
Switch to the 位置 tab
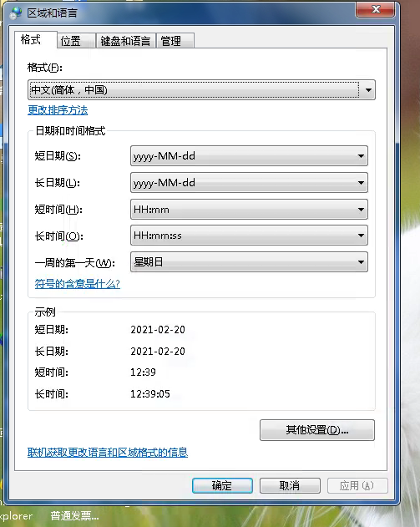(x=76, y=41)
